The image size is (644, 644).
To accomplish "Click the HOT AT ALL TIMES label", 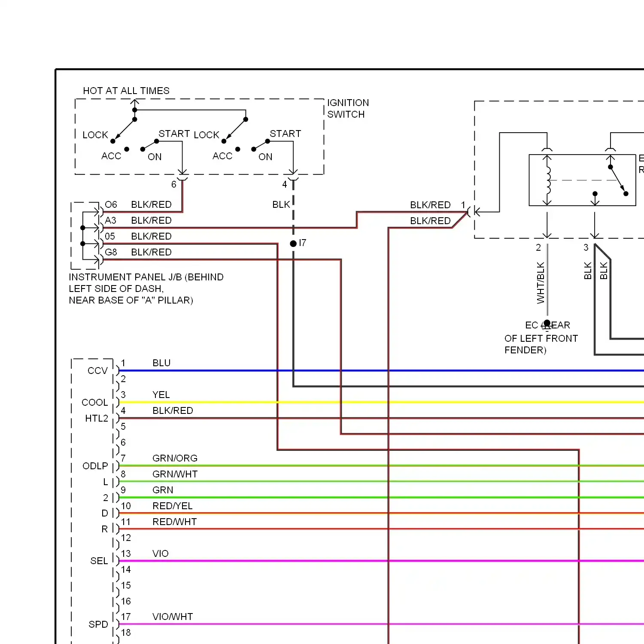I will click(x=126, y=91).
